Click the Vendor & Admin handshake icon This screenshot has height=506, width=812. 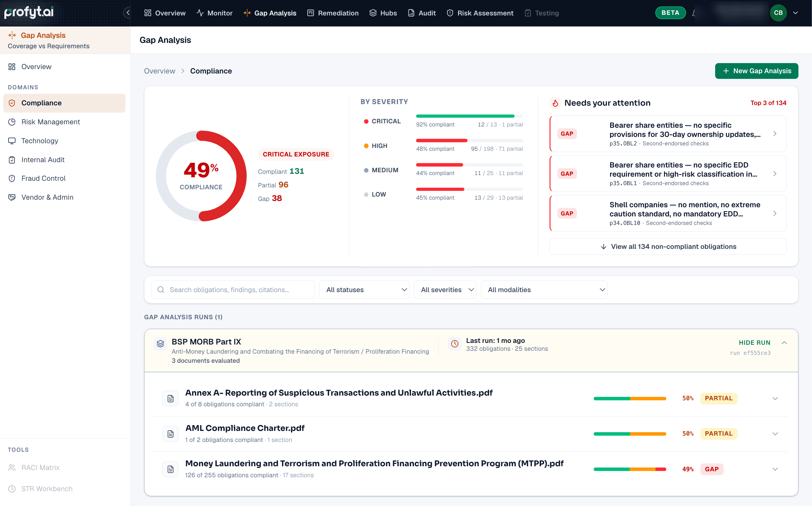coord(12,197)
